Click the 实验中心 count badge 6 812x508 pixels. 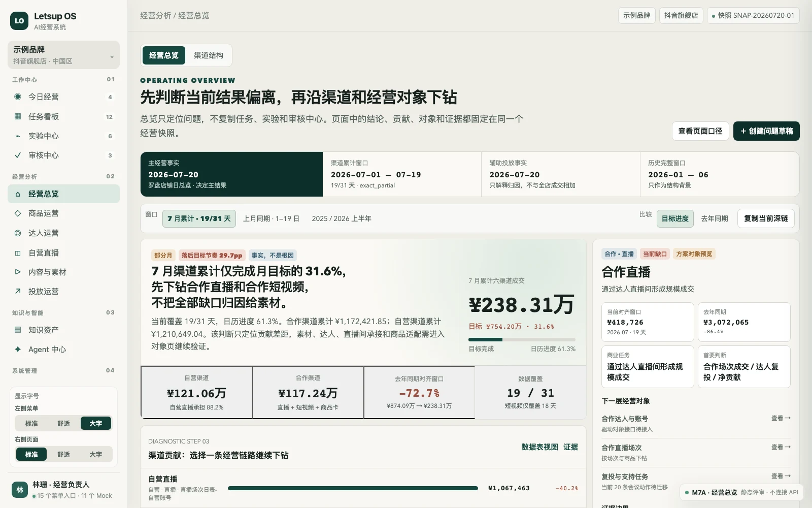(110, 136)
